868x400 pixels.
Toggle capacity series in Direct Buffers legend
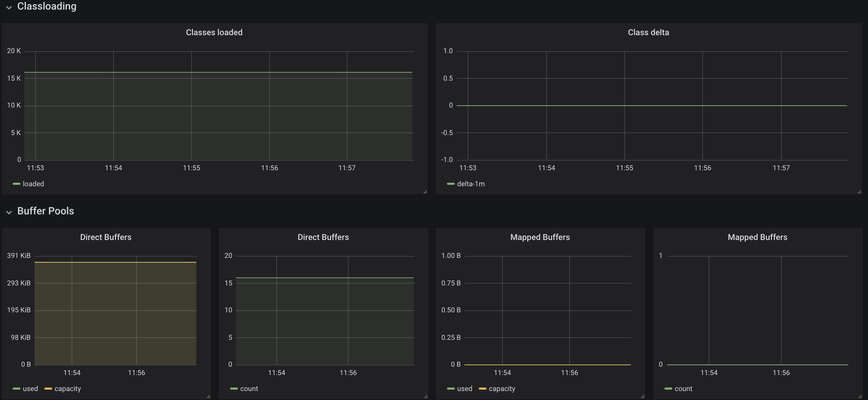[67, 388]
